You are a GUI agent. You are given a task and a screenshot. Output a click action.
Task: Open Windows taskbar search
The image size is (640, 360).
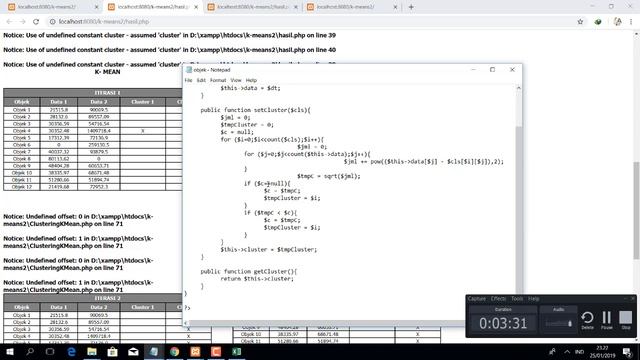[30, 351]
